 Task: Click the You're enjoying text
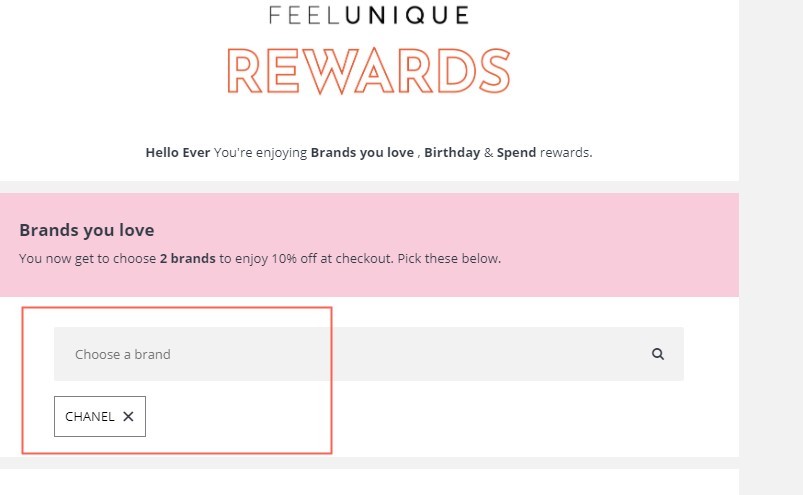point(260,153)
